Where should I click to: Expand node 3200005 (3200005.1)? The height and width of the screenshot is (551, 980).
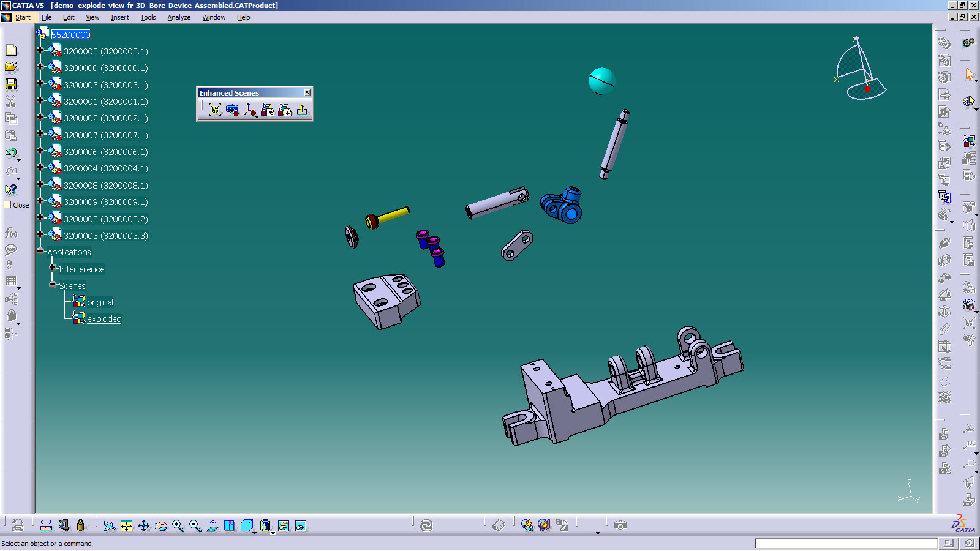pyautogui.click(x=40, y=50)
